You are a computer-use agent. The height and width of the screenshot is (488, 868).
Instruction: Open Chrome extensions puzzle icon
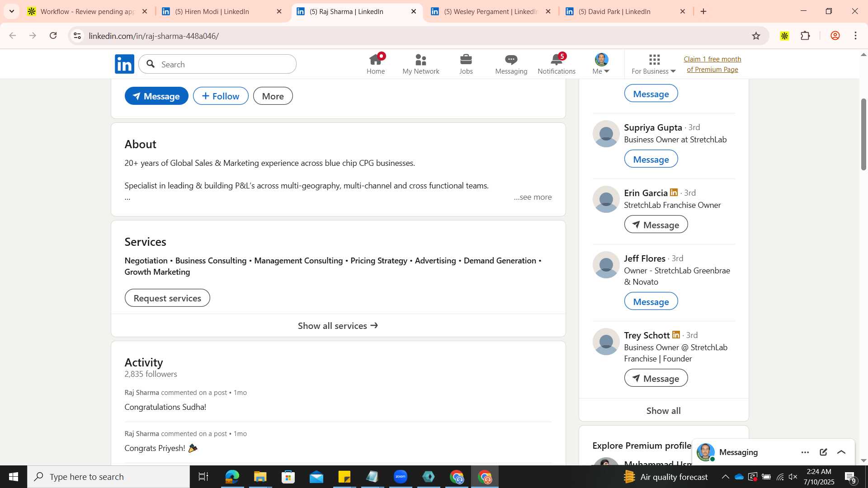pyautogui.click(x=805, y=36)
